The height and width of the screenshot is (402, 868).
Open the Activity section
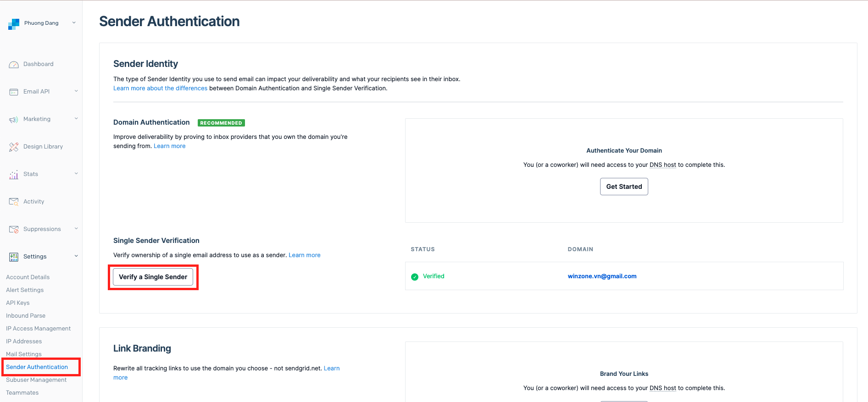(x=34, y=202)
